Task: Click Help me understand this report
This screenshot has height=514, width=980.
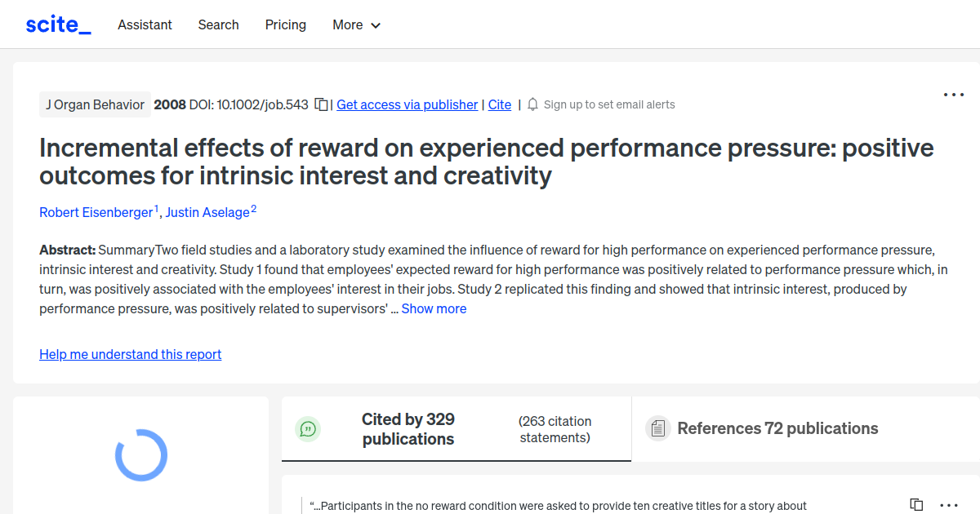Action: click(130, 354)
